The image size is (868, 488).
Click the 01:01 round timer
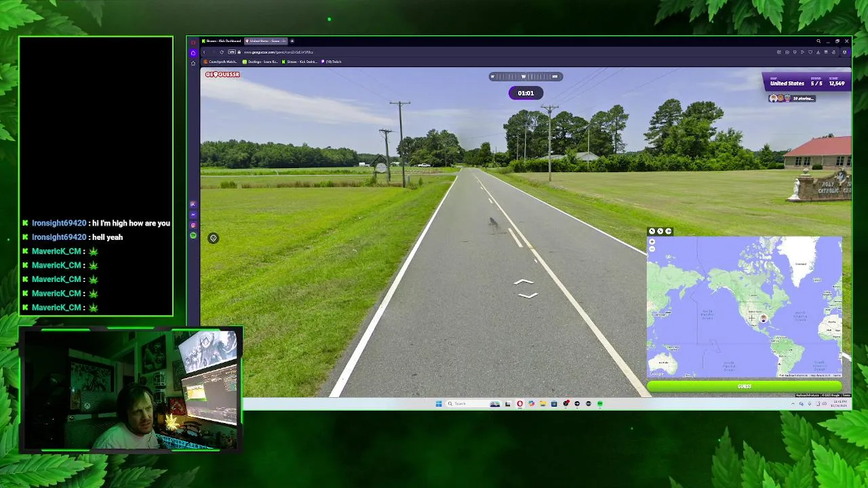(x=526, y=93)
